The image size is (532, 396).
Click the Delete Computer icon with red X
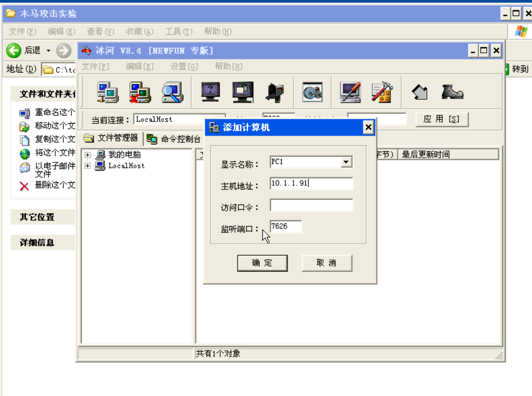pos(140,92)
